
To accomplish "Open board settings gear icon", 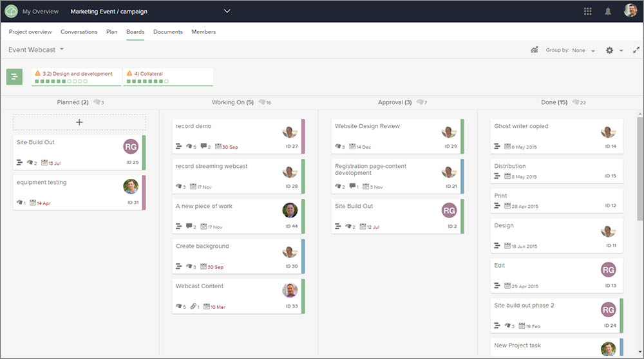I will point(609,50).
